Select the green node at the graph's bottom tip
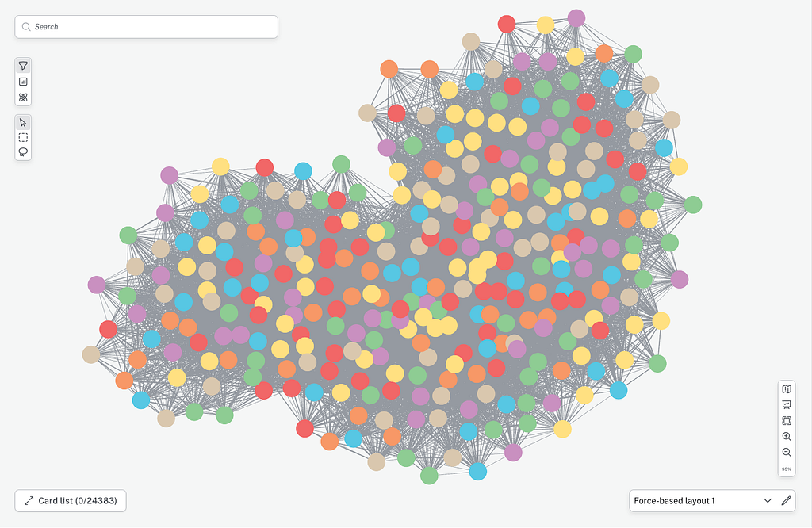The height and width of the screenshot is (528, 812). [x=429, y=475]
